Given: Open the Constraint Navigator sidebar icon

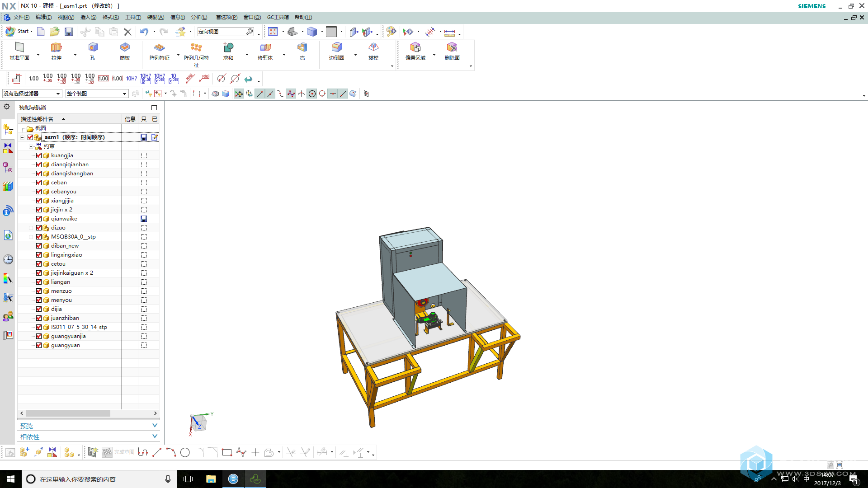Looking at the screenshot, I should [x=8, y=148].
